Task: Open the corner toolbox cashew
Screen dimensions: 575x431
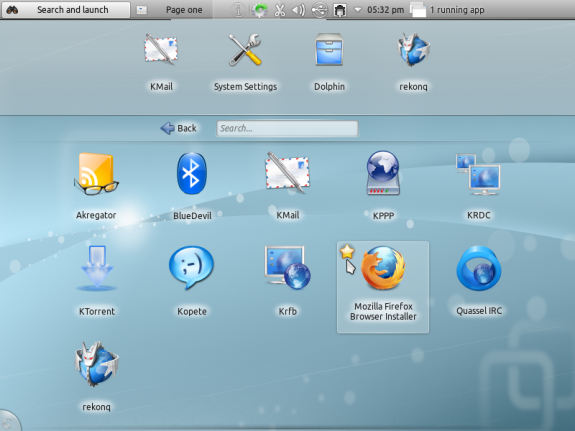Action: point(9,421)
